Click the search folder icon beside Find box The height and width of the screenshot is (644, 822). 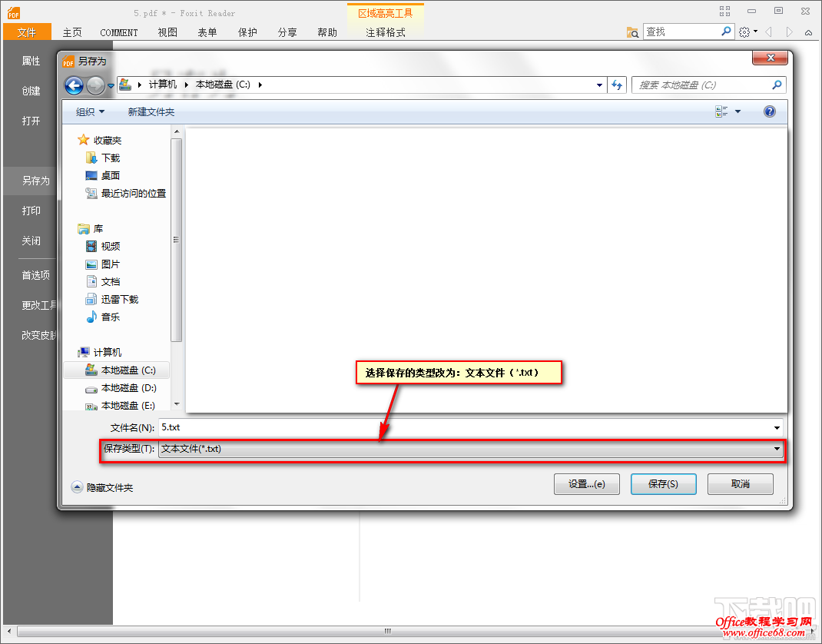tap(633, 32)
